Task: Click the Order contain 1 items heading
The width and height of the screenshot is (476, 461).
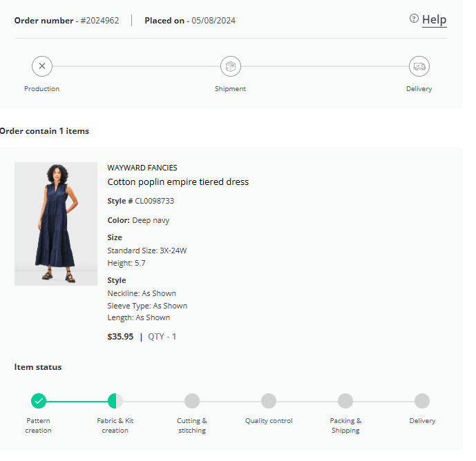Action: [44, 131]
